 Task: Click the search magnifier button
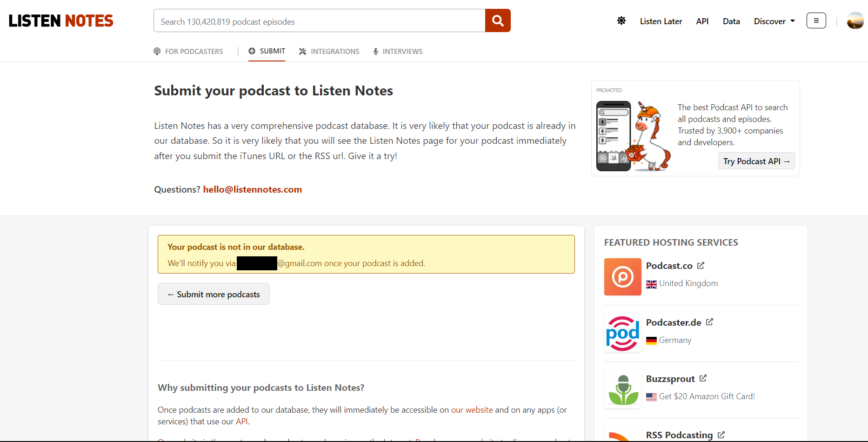(498, 20)
